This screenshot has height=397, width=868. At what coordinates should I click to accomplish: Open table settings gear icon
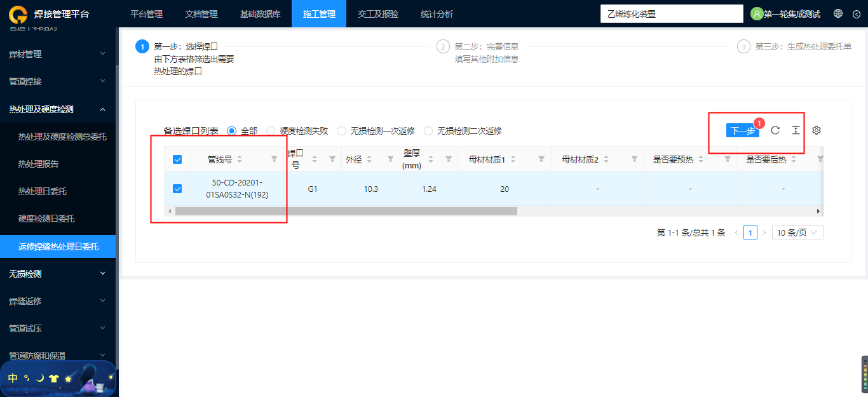point(817,130)
